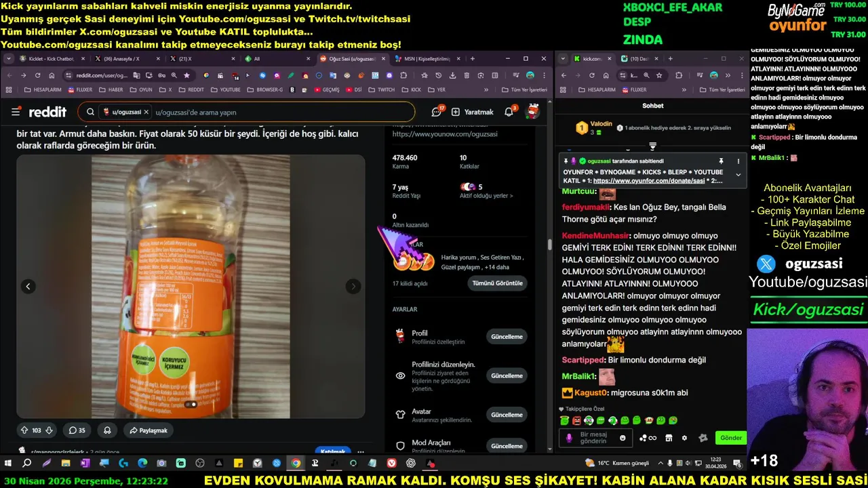Image resolution: width=868 pixels, height=488 pixels.
Task: Click the Yaratmak create post button
Action: point(473,112)
